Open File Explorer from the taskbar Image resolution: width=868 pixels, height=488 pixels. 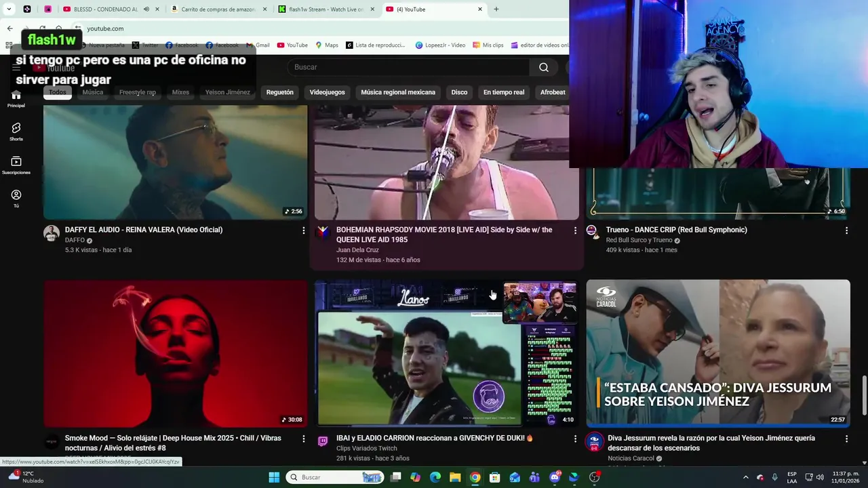[x=455, y=477]
